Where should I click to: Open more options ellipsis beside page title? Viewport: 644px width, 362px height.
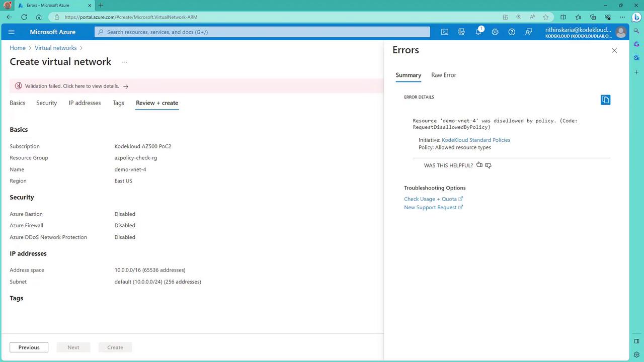(124, 62)
